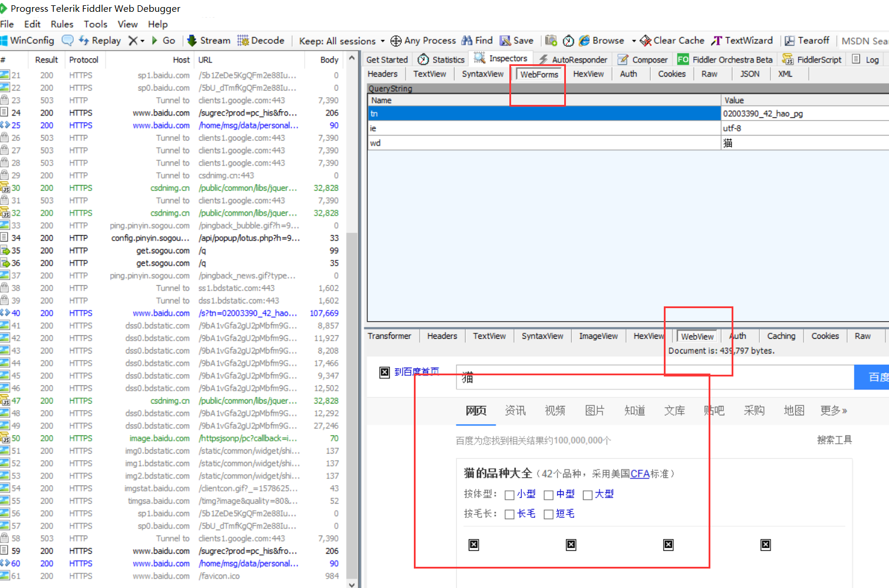The height and width of the screenshot is (588, 889).
Task: Open the Log tab
Action: [865, 60]
